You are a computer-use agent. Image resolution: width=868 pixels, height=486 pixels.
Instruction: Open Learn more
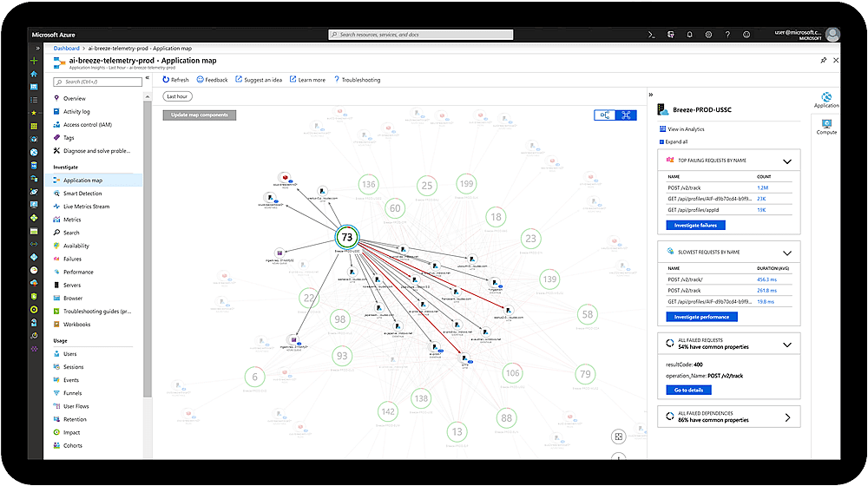[307, 80]
